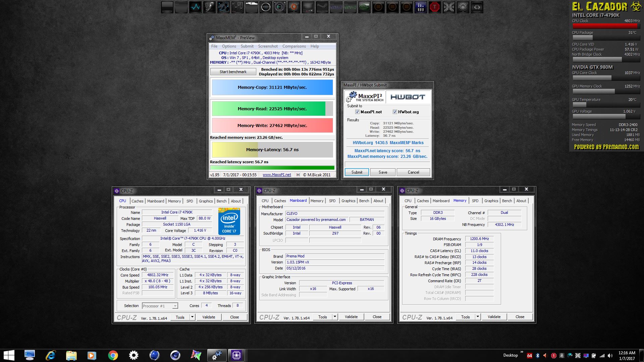The width and height of the screenshot is (644, 362).
Task: Open File Explorer folder on taskbar
Action: point(71,355)
